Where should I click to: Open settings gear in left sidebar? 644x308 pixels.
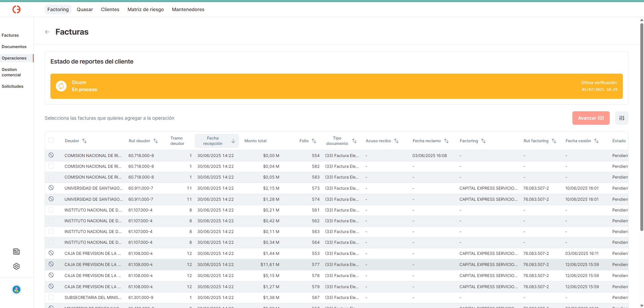pos(16,266)
